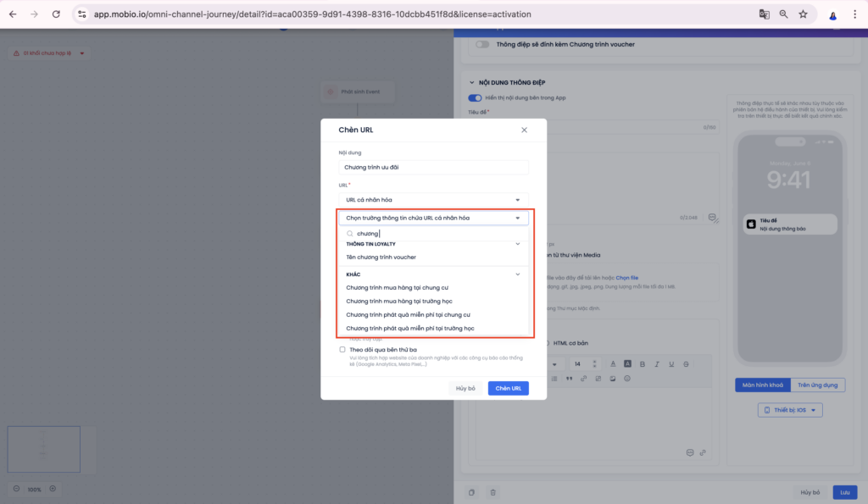Open 'URL cá nhân hóa' dropdown
This screenshot has height=504, width=868.
[433, 200]
